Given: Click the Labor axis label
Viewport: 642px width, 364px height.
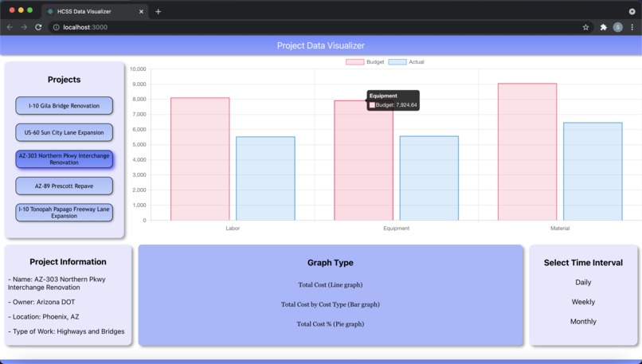Looking at the screenshot, I should pyautogui.click(x=233, y=228).
